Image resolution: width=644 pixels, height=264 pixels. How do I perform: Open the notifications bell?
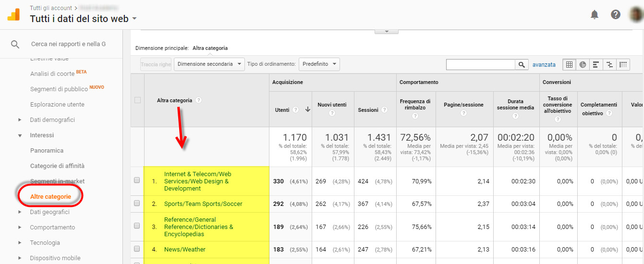(x=595, y=14)
